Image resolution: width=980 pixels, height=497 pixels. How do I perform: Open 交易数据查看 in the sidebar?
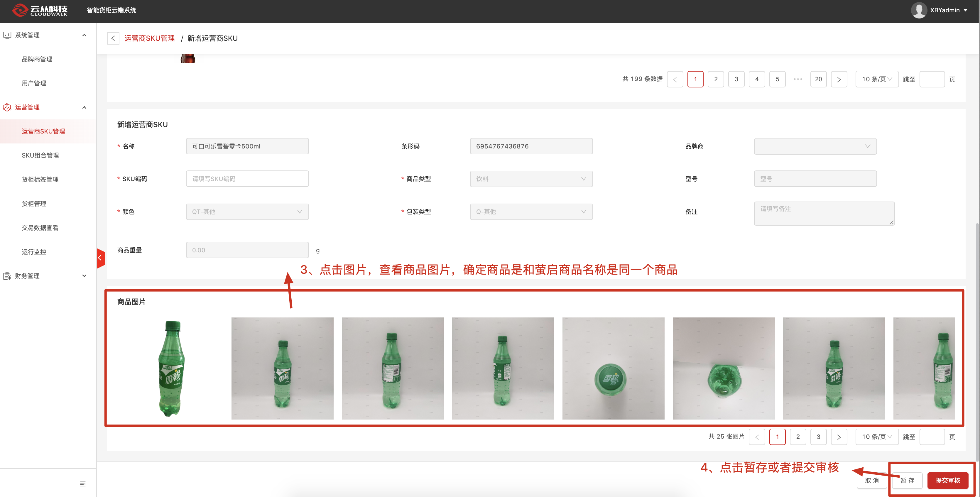(x=40, y=228)
